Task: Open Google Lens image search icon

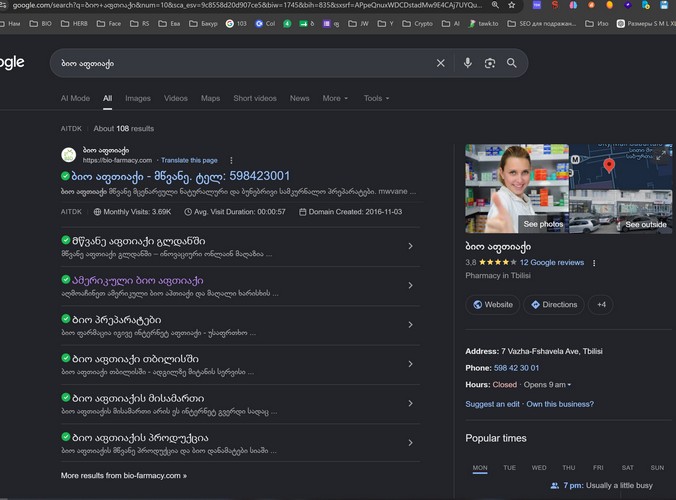Action: tap(490, 63)
